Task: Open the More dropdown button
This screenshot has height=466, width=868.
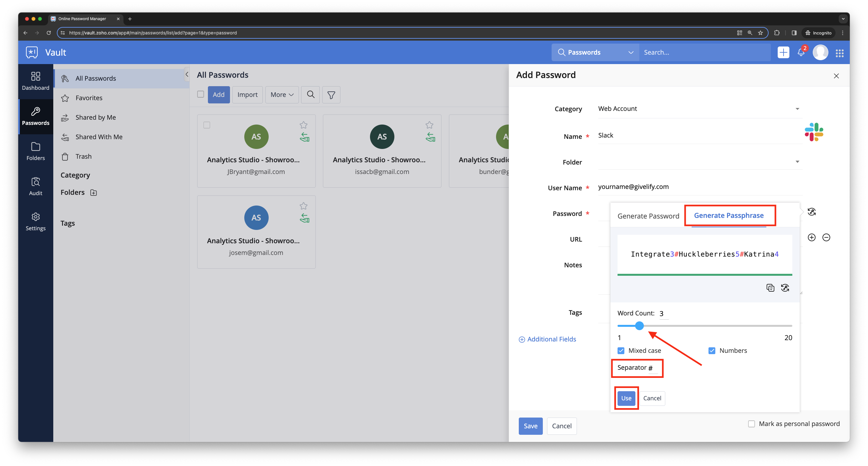Action: [282, 95]
